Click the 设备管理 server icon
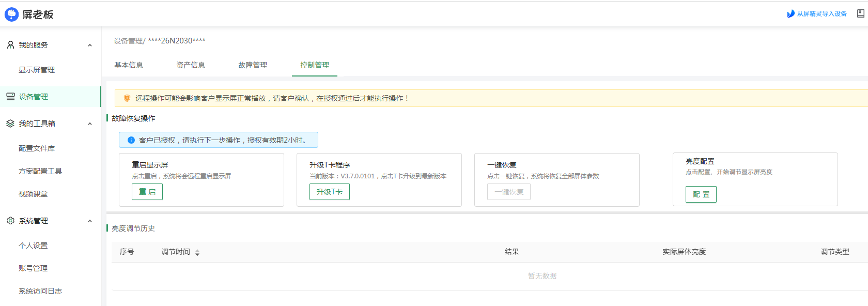The width and height of the screenshot is (868, 306). click(x=10, y=97)
